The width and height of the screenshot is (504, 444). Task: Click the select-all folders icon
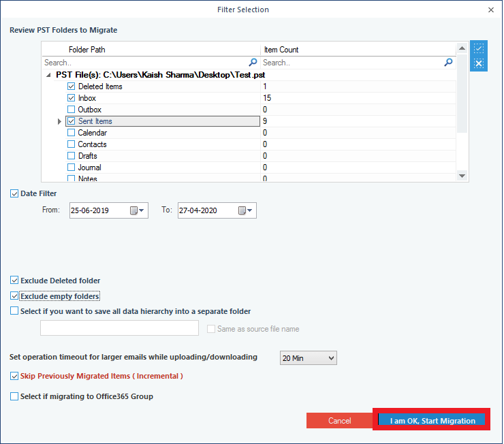[x=479, y=48]
